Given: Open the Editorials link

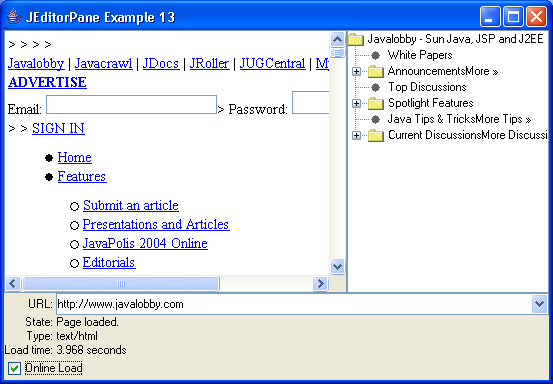Looking at the screenshot, I should [109, 262].
